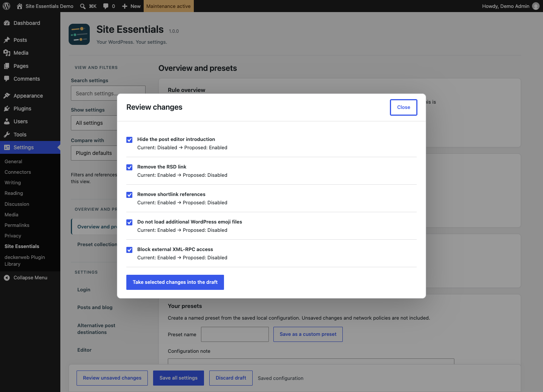The height and width of the screenshot is (392, 543).
Task: Click the WordPress logo icon
Action: [6, 6]
